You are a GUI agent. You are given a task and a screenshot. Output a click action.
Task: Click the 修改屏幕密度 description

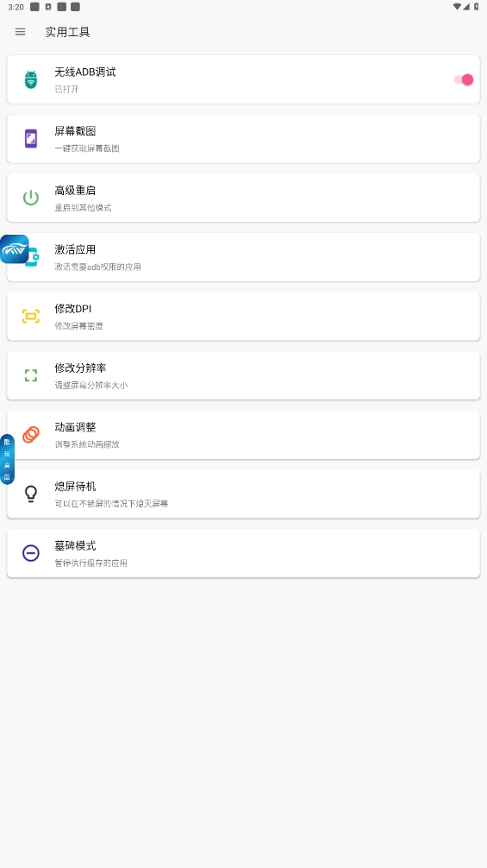78,326
